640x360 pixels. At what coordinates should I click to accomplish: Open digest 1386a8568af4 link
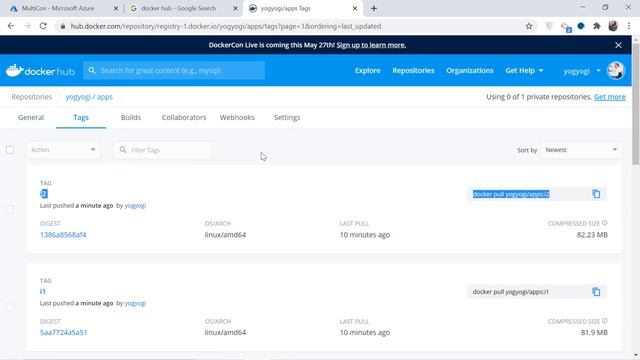pos(63,235)
